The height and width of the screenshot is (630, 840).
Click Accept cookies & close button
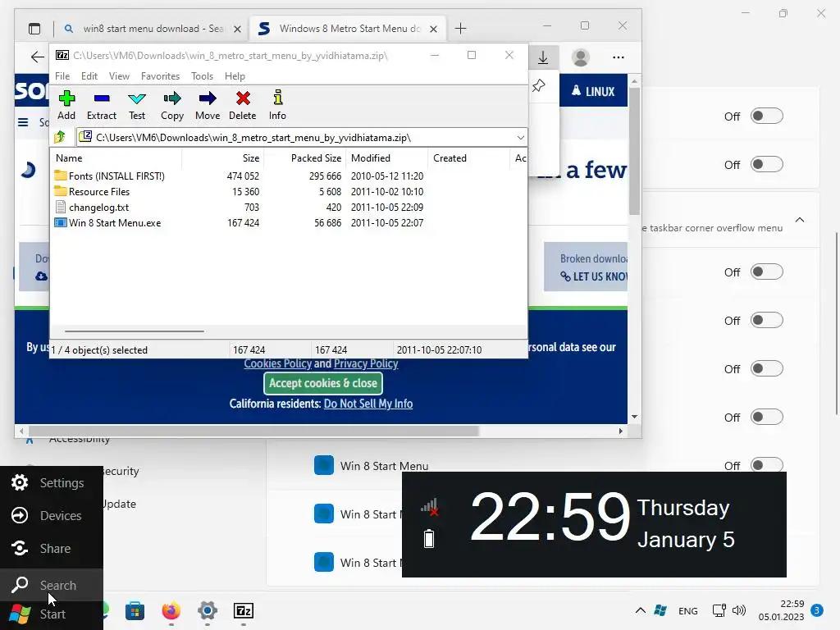[x=323, y=383]
